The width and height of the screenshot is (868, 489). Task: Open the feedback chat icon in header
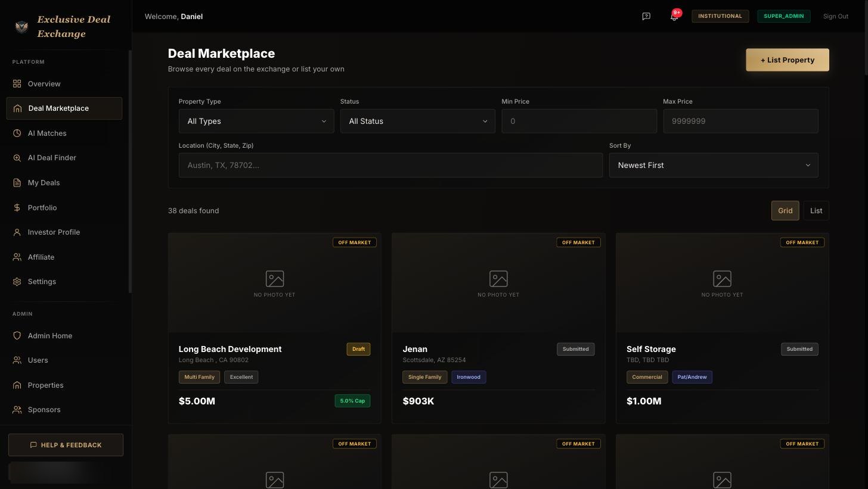click(646, 17)
